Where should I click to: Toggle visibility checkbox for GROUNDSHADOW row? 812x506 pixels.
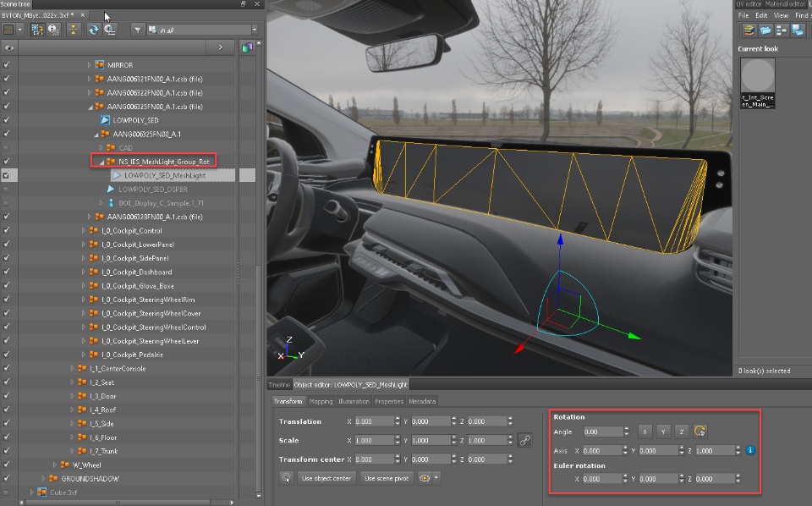coord(6,479)
